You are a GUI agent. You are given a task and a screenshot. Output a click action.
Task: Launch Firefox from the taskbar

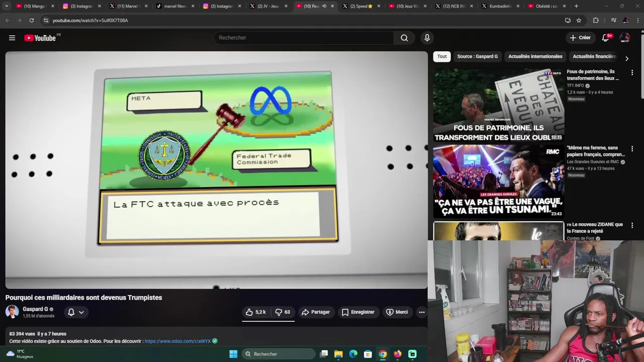397,354
